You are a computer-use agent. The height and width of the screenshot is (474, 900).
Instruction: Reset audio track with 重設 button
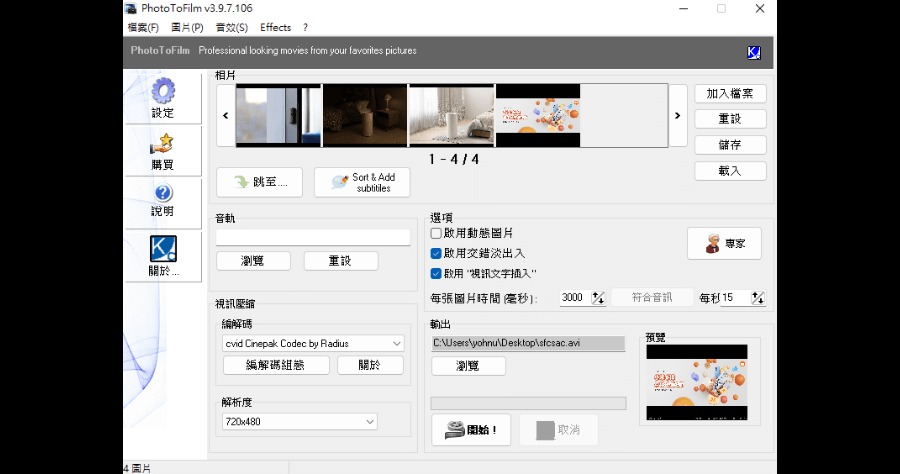[340, 261]
